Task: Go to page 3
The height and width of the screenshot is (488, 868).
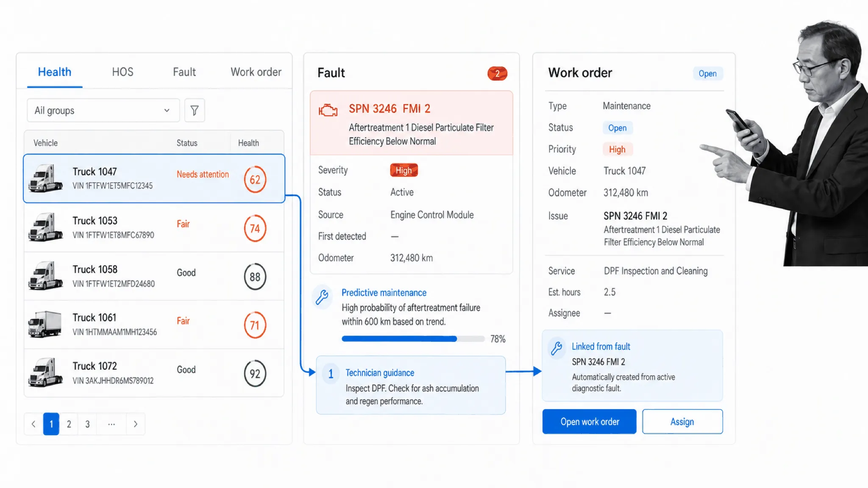Action: tap(87, 424)
